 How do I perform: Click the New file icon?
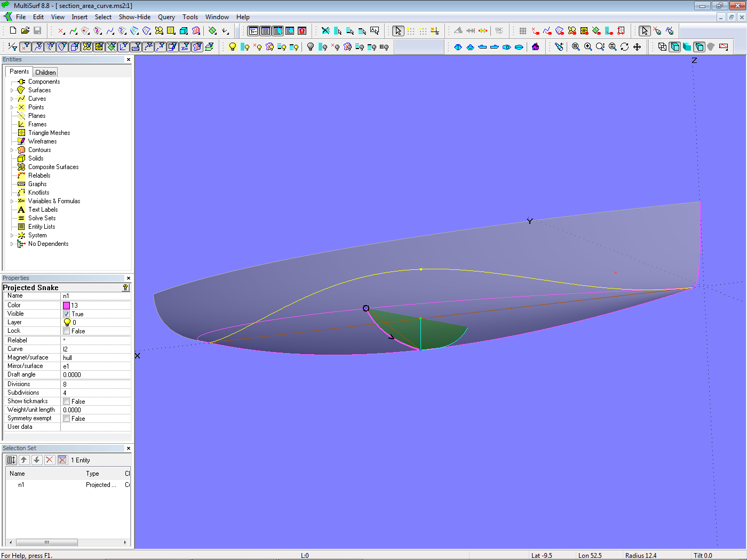point(13,31)
